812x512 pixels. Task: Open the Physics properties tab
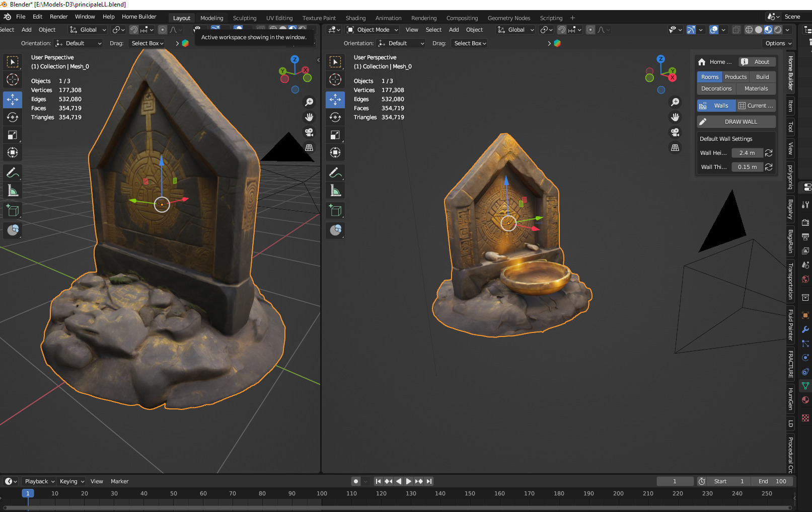point(805,358)
